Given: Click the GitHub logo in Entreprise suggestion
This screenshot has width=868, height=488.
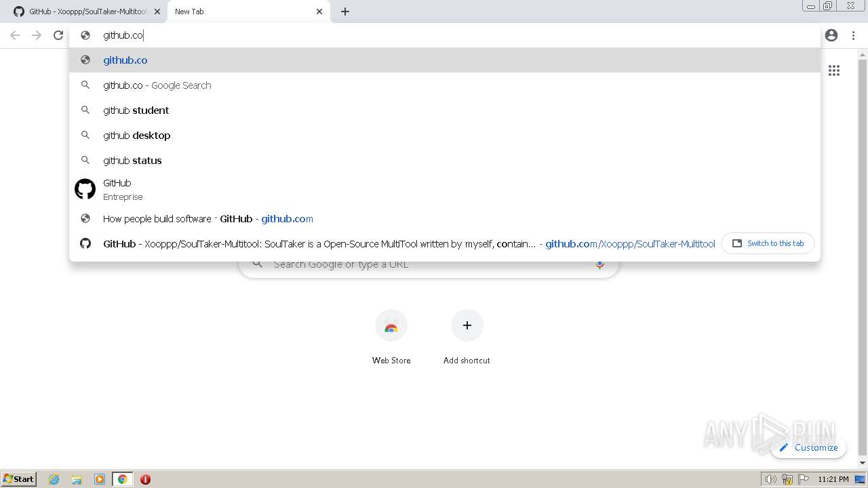Looking at the screenshot, I should coord(85,190).
